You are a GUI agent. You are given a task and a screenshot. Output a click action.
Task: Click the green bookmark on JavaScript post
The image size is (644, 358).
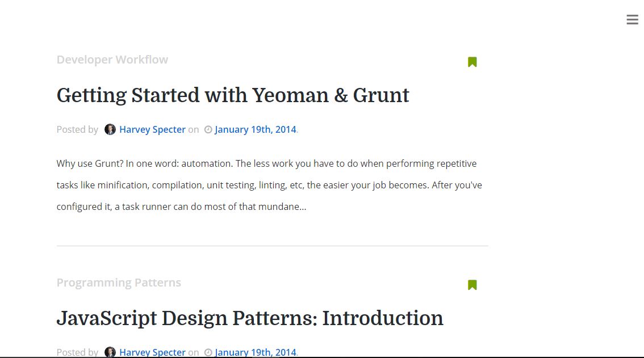pyautogui.click(x=472, y=285)
